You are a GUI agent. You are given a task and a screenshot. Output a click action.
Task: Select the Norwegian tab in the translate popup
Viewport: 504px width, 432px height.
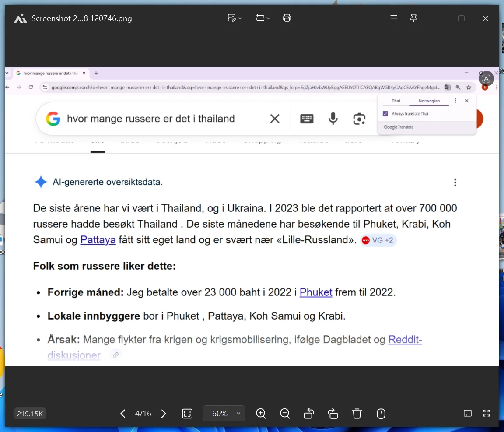coord(429,101)
